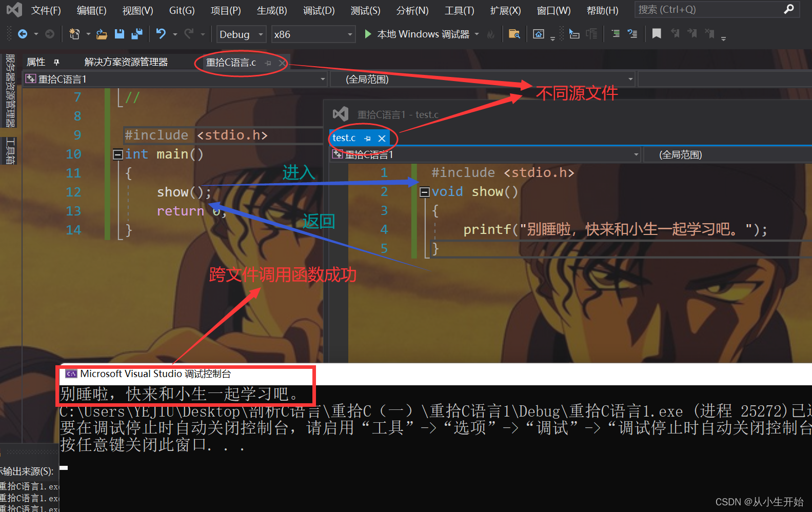Click the green Start Debugging play icon
Screen dimensions: 812x512
point(368,34)
